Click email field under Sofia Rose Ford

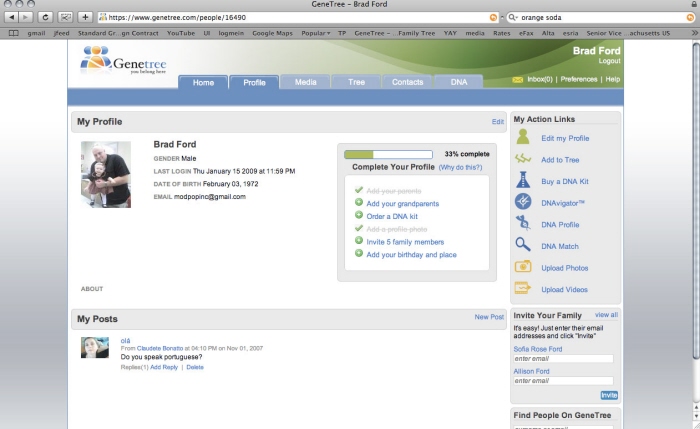563,358
